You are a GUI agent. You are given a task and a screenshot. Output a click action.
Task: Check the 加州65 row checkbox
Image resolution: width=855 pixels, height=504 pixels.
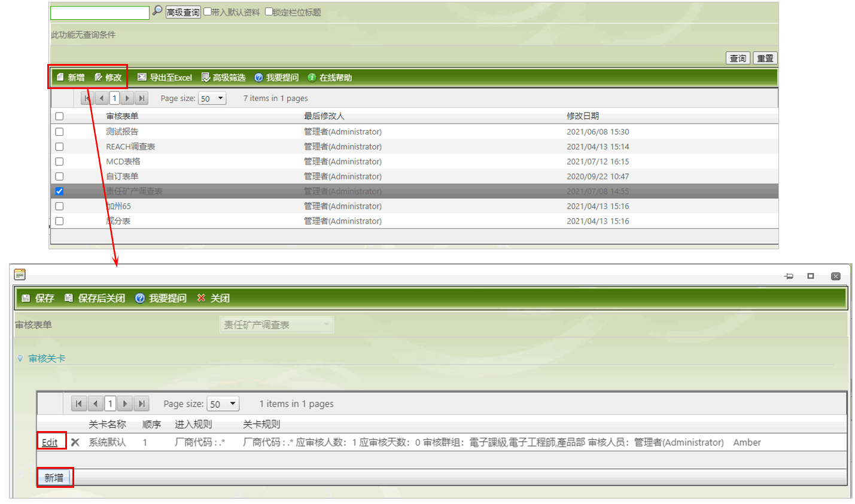(x=59, y=206)
